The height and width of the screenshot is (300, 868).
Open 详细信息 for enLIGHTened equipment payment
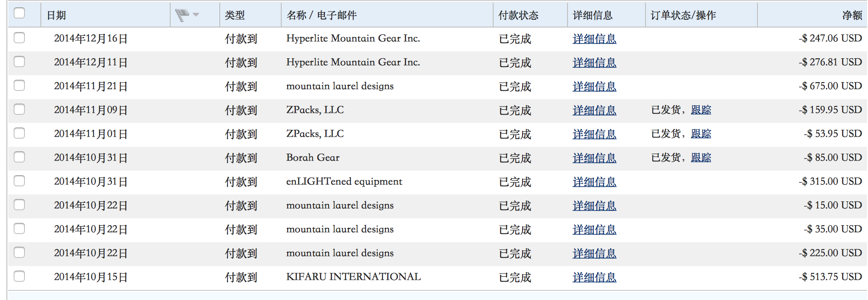pyautogui.click(x=595, y=182)
